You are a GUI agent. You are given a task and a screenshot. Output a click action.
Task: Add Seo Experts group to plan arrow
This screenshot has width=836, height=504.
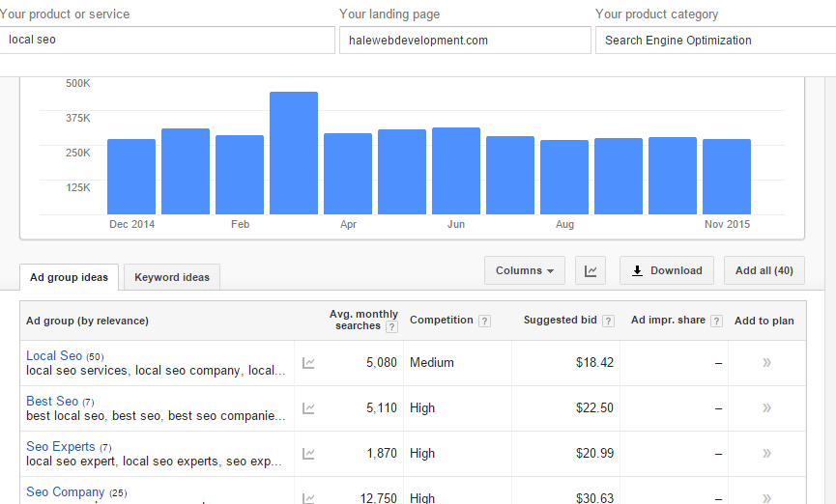point(766,454)
